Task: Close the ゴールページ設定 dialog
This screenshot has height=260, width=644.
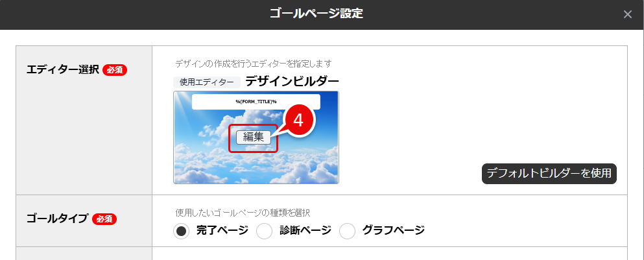Action: [x=627, y=14]
